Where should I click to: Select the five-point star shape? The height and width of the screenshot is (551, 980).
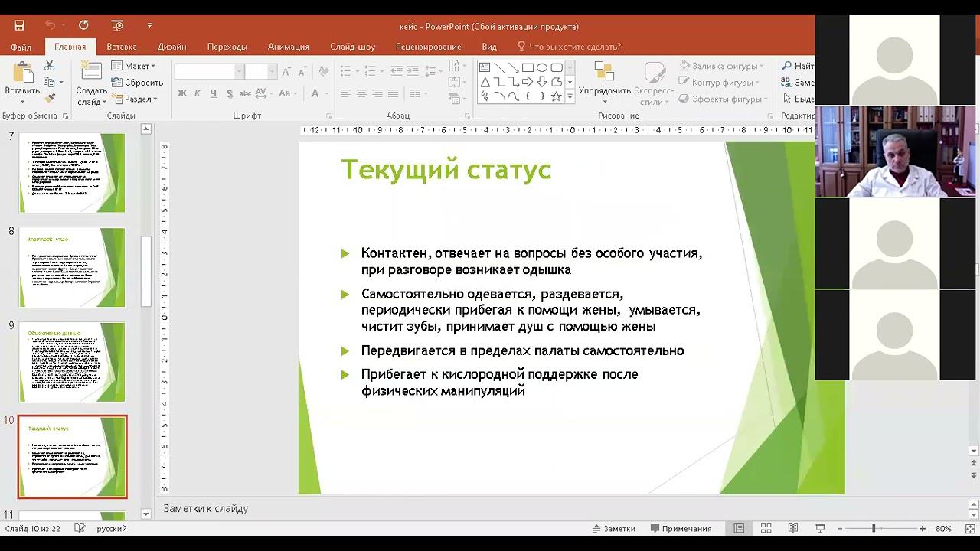click(557, 96)
